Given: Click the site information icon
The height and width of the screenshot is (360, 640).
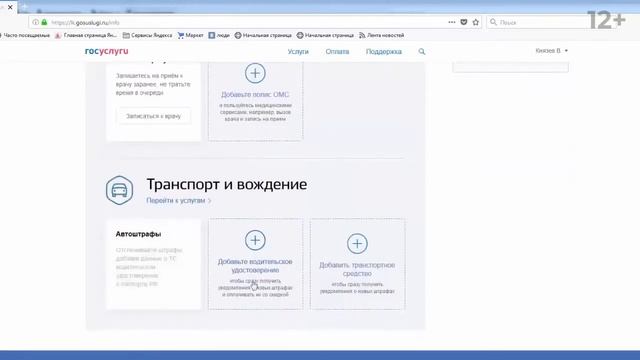Looking at the screenshot, I should pos(36,22).
